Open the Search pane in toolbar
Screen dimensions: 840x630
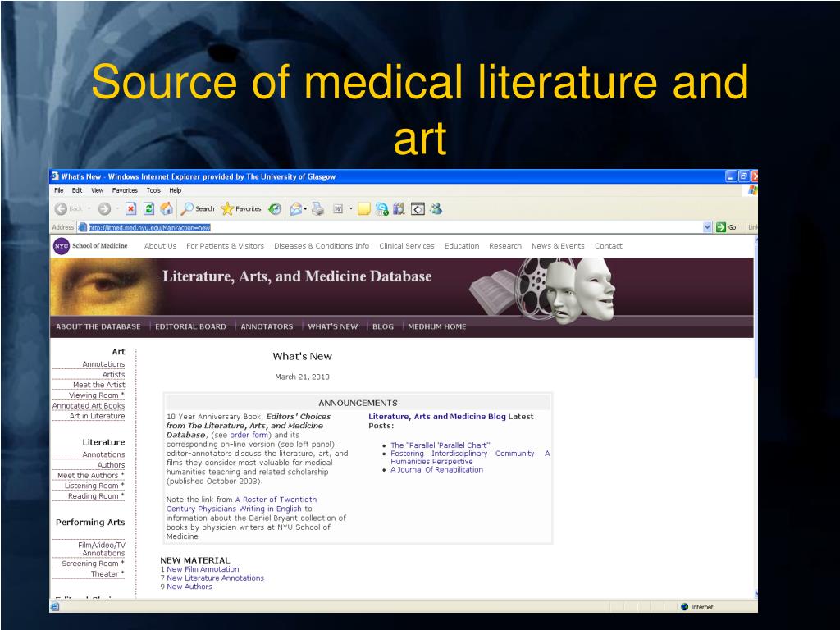point(198,209)
